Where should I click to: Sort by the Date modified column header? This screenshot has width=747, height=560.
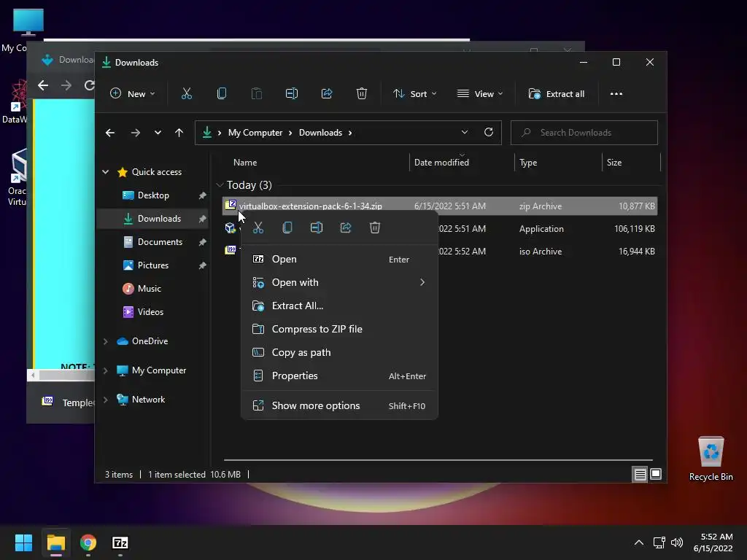click(x=441, y=163)
